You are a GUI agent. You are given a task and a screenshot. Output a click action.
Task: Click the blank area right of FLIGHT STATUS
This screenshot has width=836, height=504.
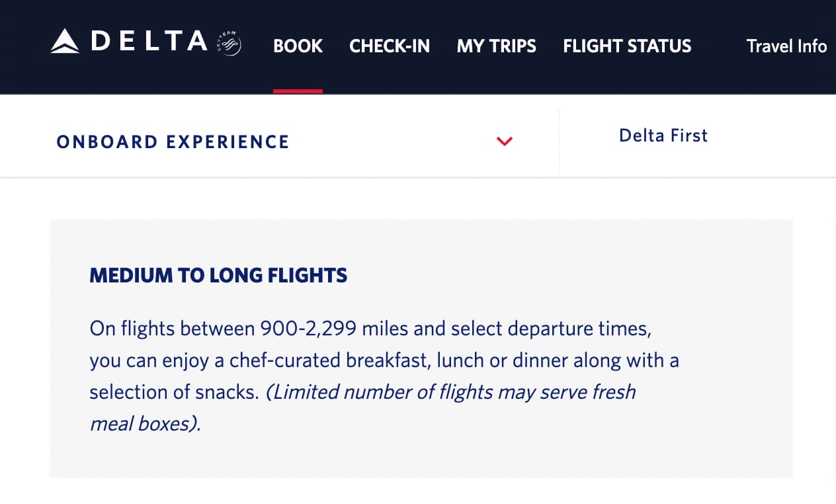pos(718,46)
